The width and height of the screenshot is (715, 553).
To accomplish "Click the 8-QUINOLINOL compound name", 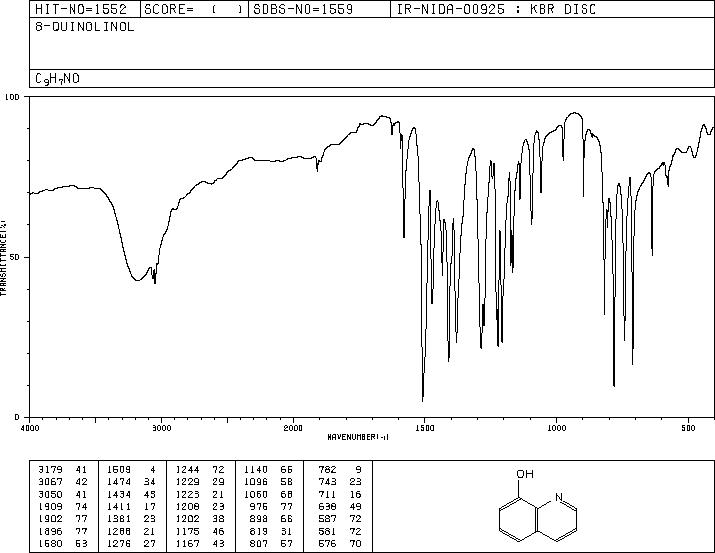I will tap(85, 27).
